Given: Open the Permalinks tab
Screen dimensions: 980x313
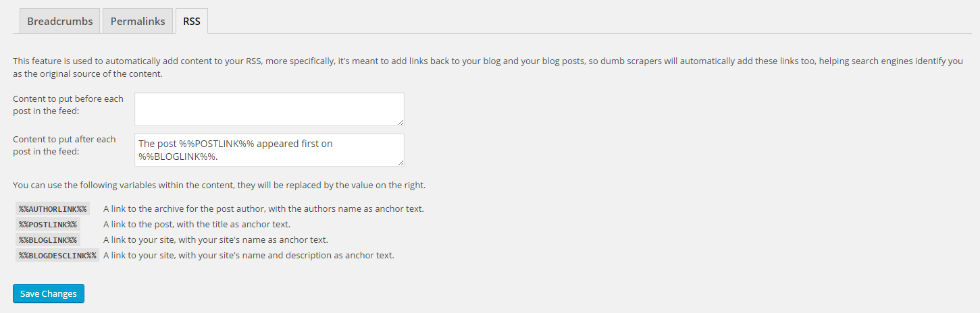Looking at the screenshot, I should 138,21.
